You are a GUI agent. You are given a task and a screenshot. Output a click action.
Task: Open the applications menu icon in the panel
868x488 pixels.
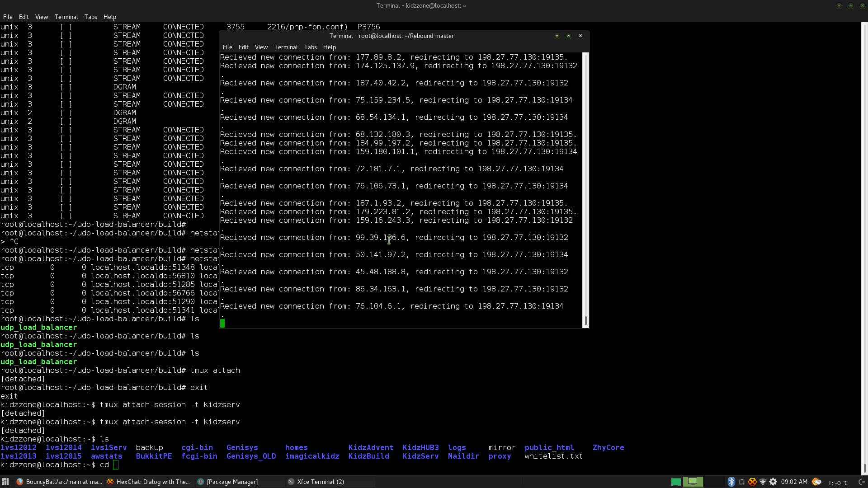click(x=5, y=482)
